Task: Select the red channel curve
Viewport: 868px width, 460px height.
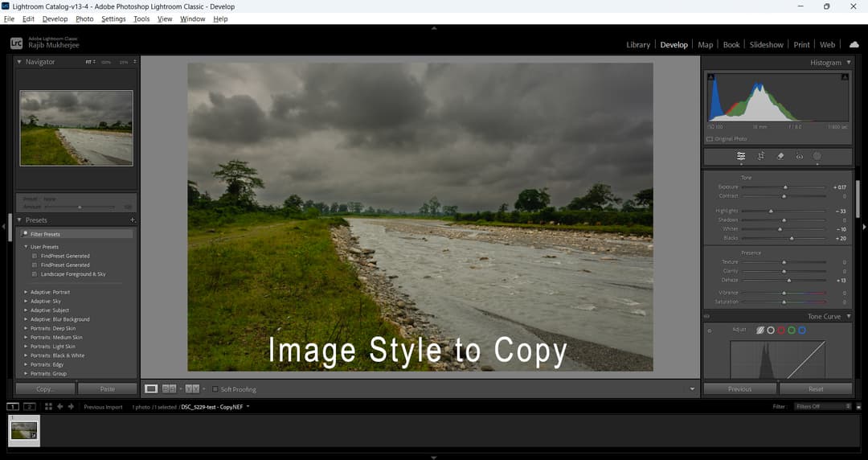Action: click(x=781, y=331)
